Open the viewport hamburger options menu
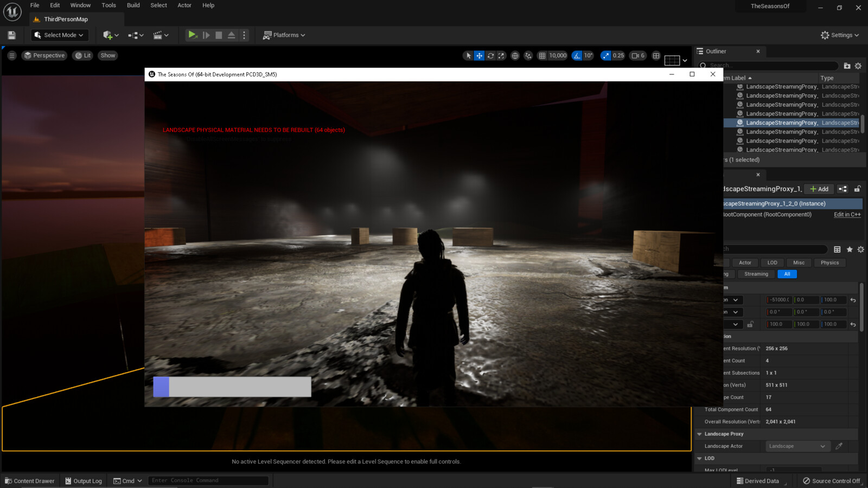 12,55
